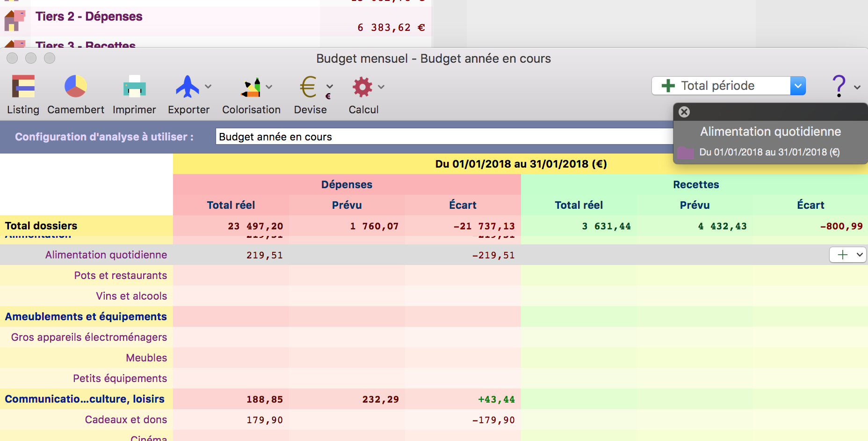Click Prévu header under Dépenses
Viewport: 868px width, 441px height.
tap(347, 205)
